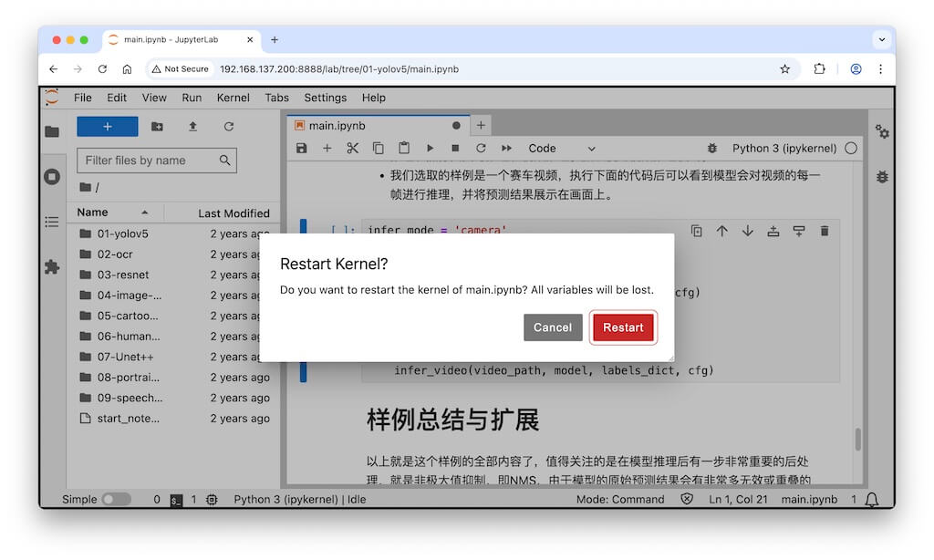Click the cut cell scissors icon
This screenshot has width=934, height=560.
(353, 148)
